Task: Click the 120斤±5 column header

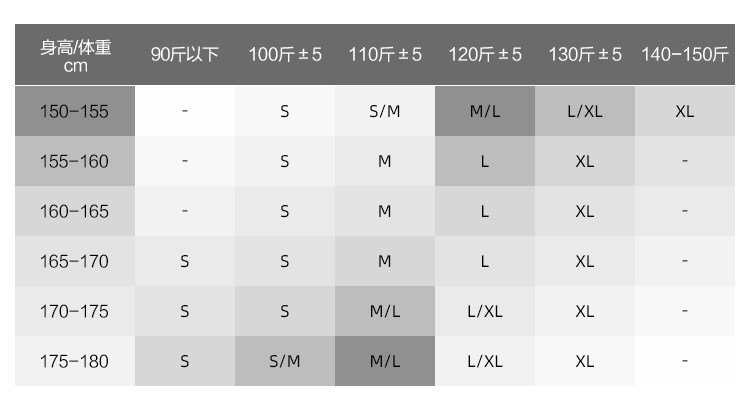Action: [x=485, y=55]
